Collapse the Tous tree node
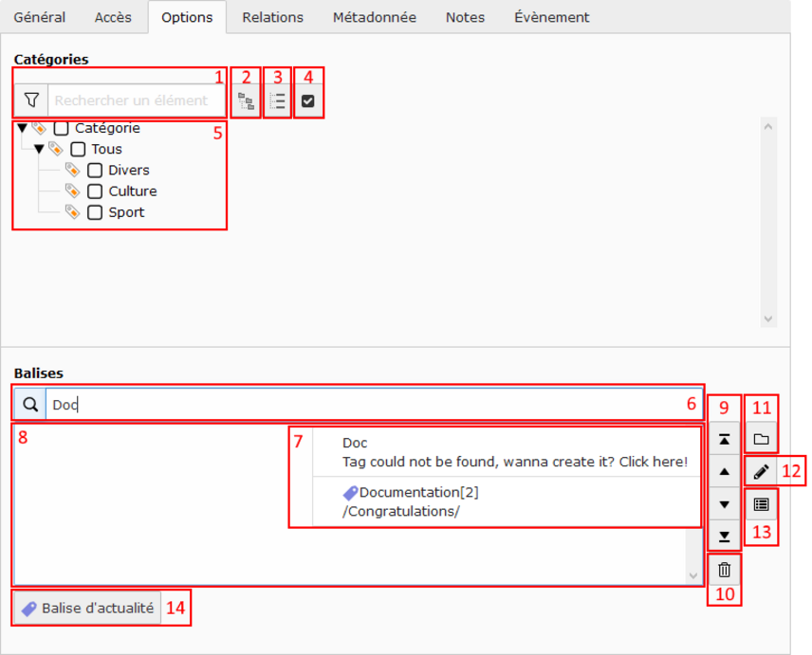This screenshot has width=812, height=655. pos(39,149)
